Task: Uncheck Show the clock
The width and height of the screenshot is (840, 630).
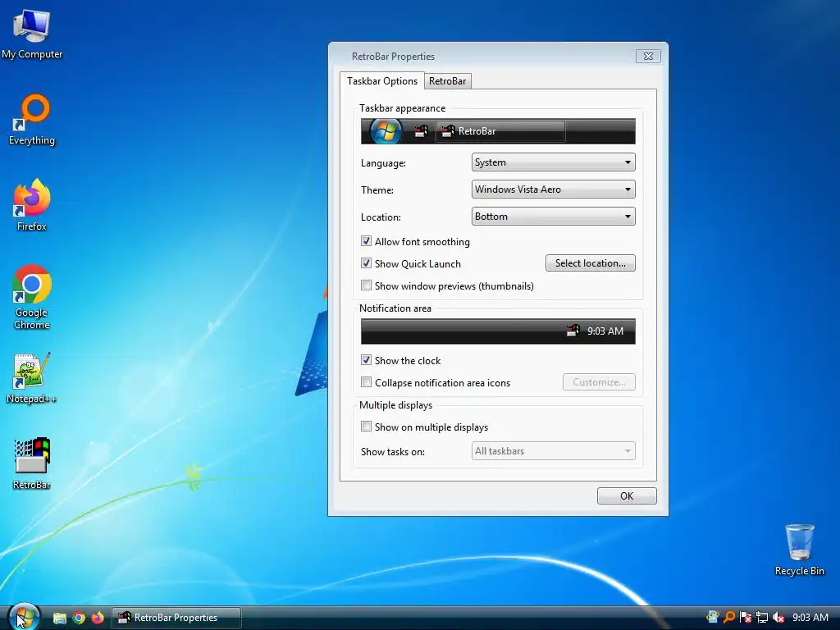Action: click(366, 360)
